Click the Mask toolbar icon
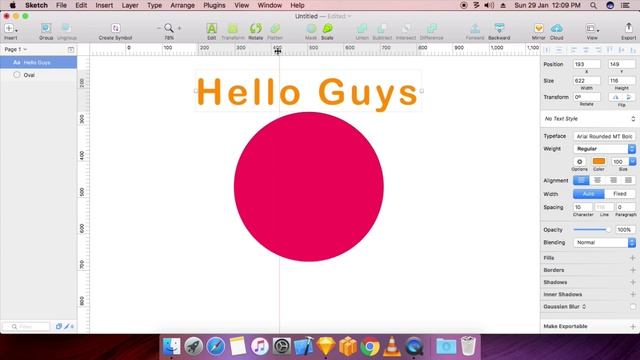 point(311,28)
